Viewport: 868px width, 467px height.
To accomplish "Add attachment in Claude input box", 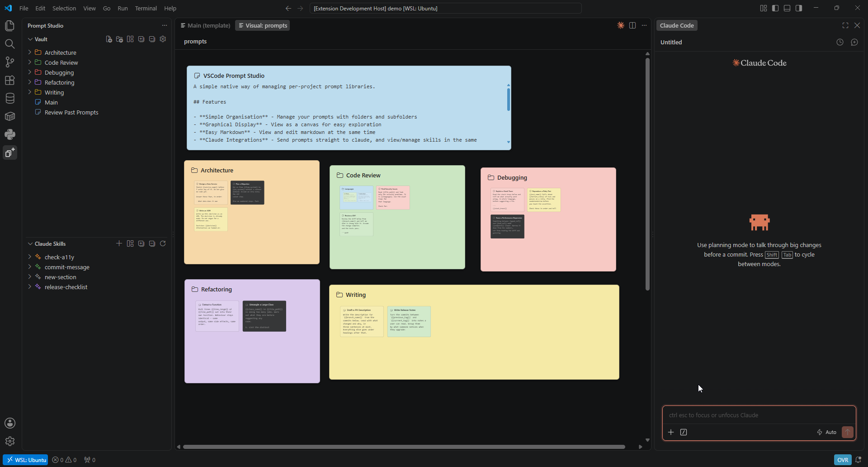I will (x=671, y=432).
